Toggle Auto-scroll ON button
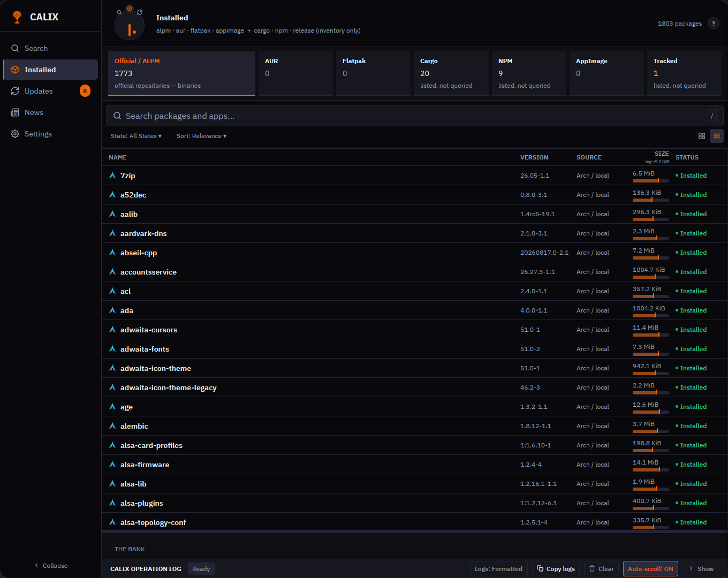728x578 pixels. 650,569
